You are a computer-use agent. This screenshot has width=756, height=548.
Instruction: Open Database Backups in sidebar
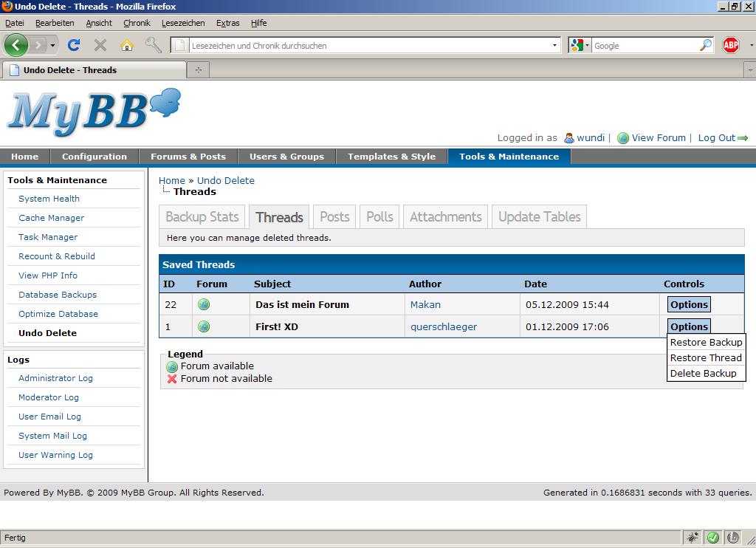pos(58,295)
